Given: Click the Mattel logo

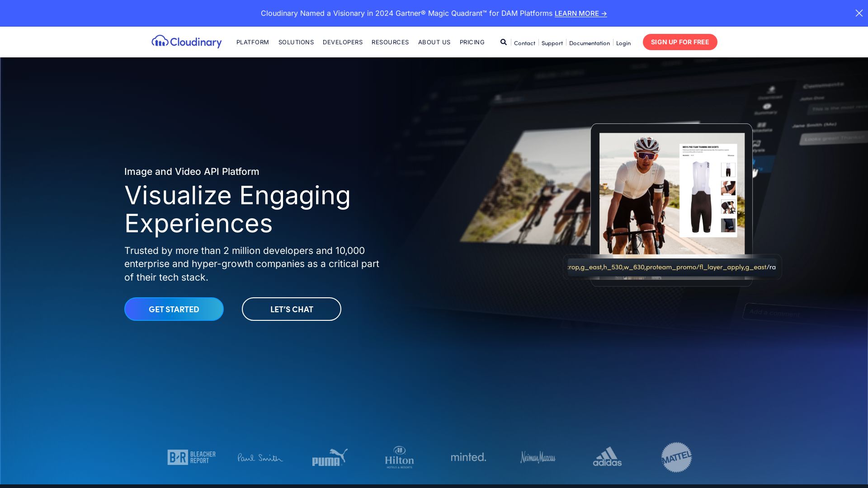Looking at the screenshot, I should [x=676, y=457].
